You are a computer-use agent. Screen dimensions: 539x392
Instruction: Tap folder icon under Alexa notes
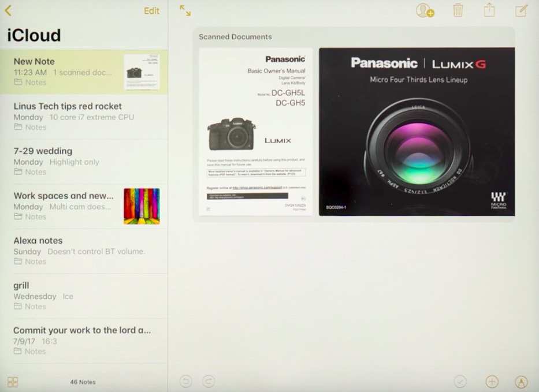[18, 261]
